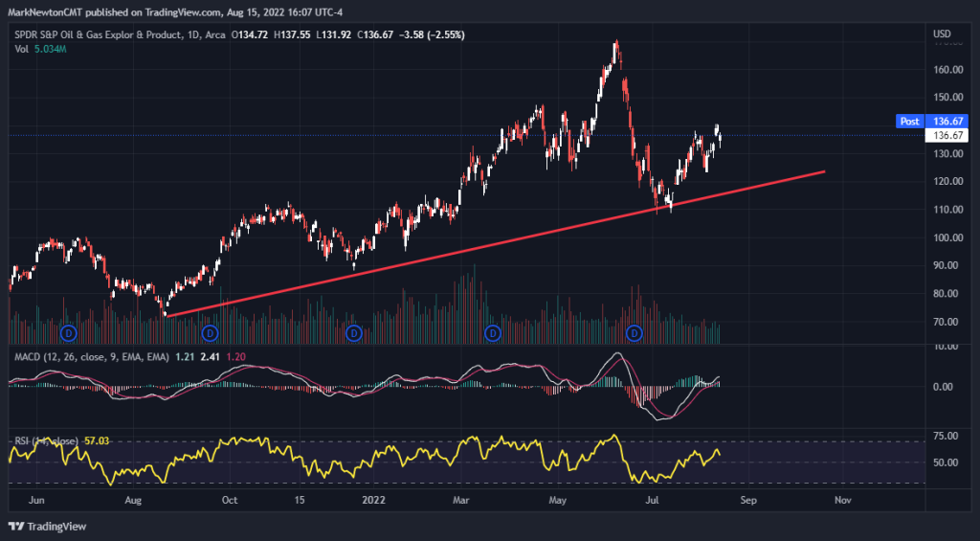980x541 pixels.
Task: Click the 120.00 price axis label
Action: click(949, 181)
